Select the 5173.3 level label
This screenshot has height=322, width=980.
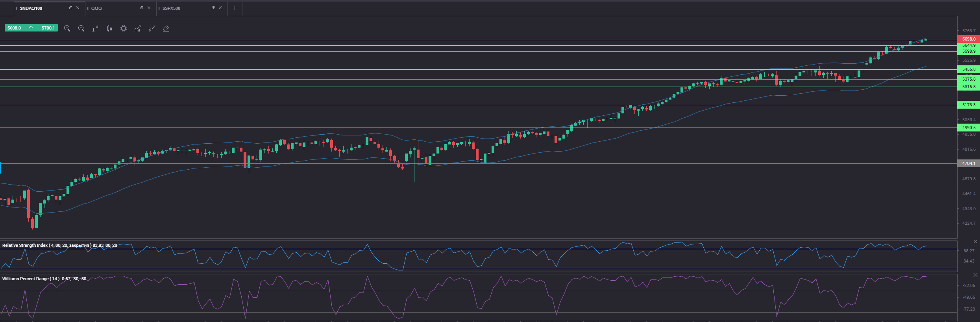click(x=969, y=105)
